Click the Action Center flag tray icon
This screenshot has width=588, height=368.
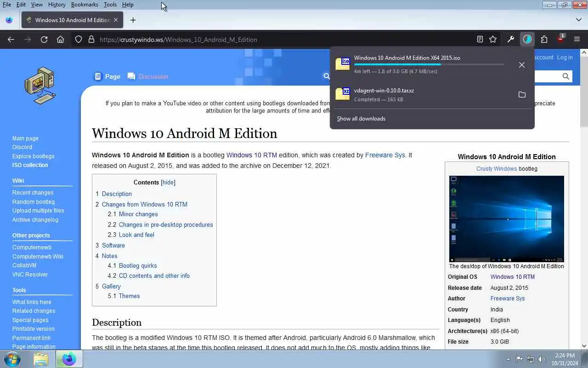(x=519, y=359)
